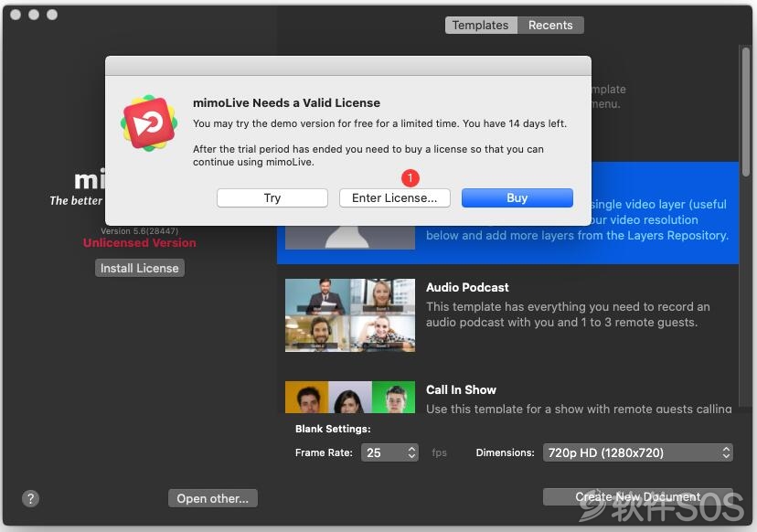Screen dimensions: 757x532
Task: Select the Audio Podcast template thumbnail
Action: point(350,315)
